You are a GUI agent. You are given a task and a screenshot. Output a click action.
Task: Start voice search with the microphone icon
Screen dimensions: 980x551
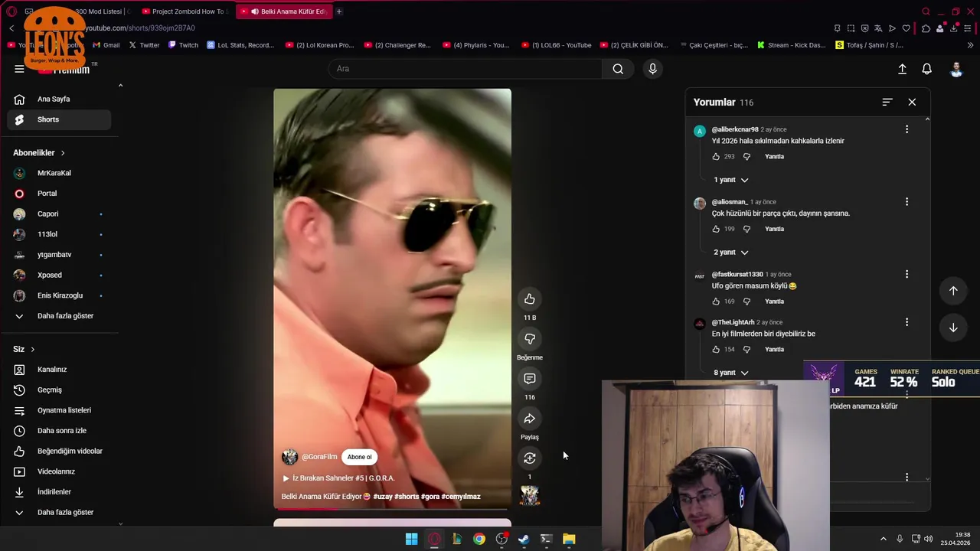tap(652, 69)
